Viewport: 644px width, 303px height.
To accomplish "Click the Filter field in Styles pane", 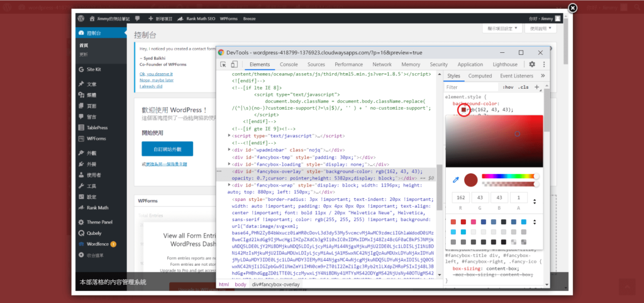I will (470, 87).
